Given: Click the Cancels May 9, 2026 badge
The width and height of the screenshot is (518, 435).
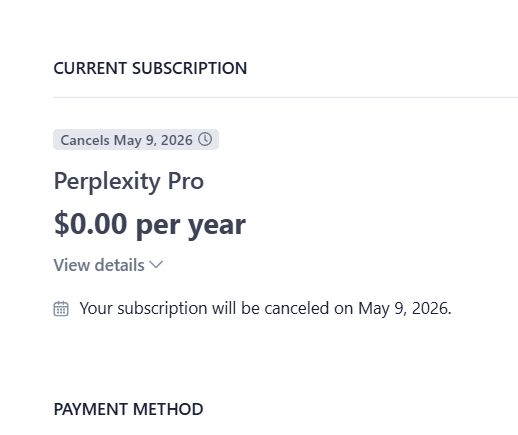Looking at the screenshot, I should click(136, 140).
